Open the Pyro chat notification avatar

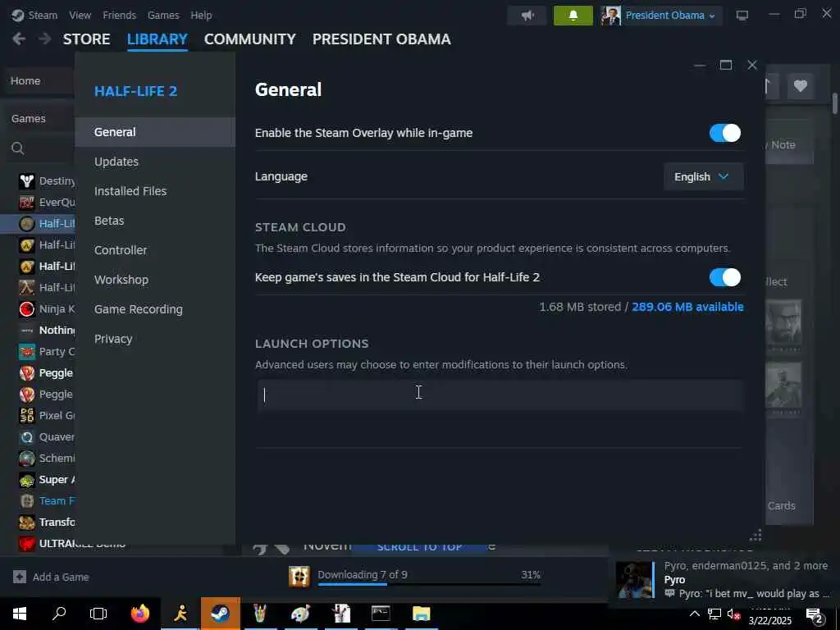click(x=634, y=580)
